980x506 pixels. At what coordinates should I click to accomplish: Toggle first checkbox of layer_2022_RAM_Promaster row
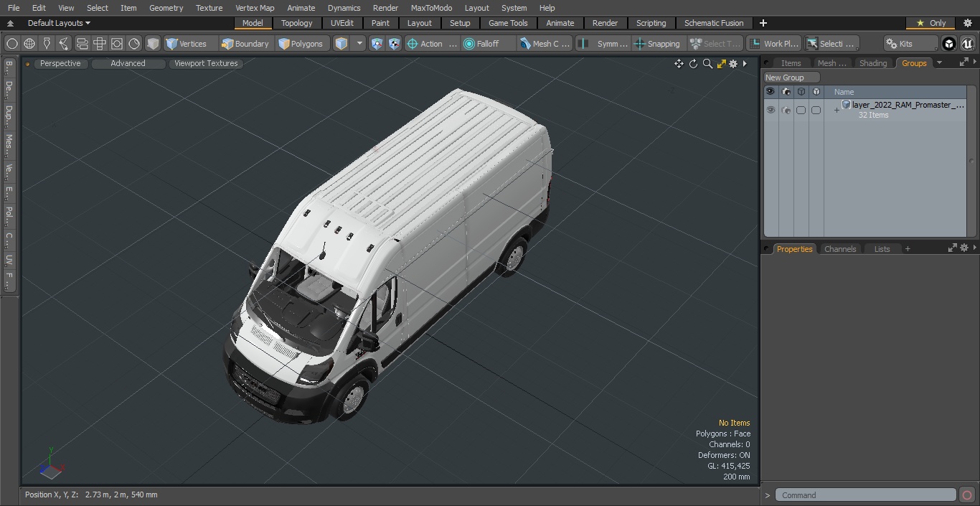(x=801, y=110)
